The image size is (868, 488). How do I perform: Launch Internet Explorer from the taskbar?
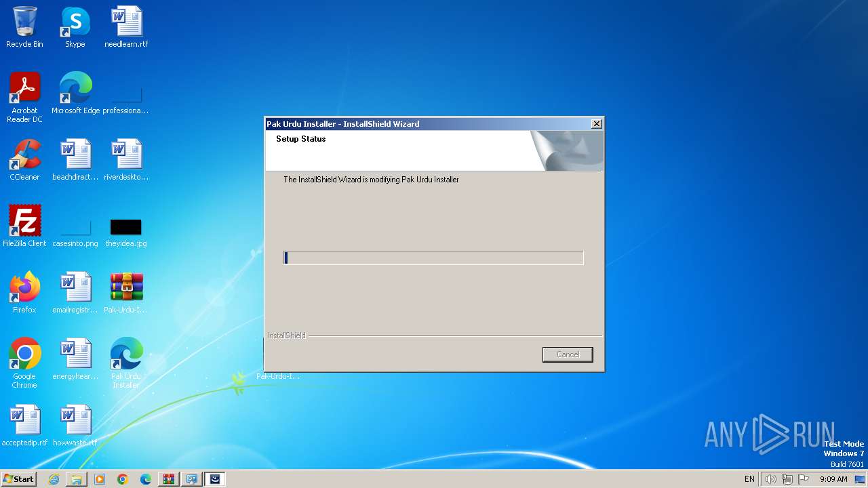[54, 479]
